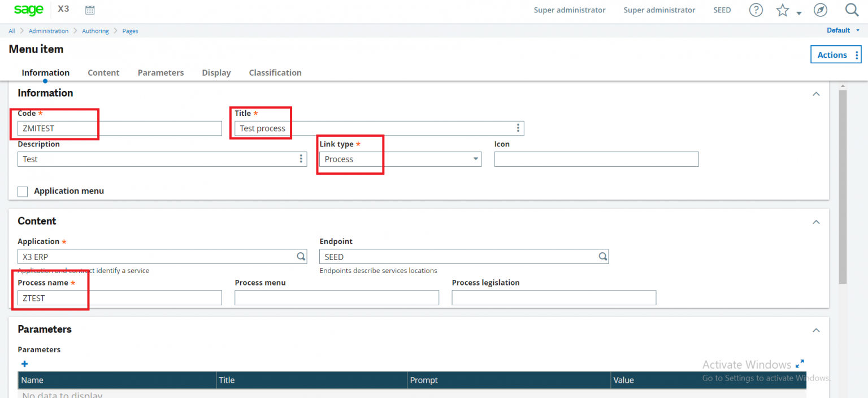The height and width of the screenshot is (398, 868).
Task: Open the help question mark icon
Action: 756,10
